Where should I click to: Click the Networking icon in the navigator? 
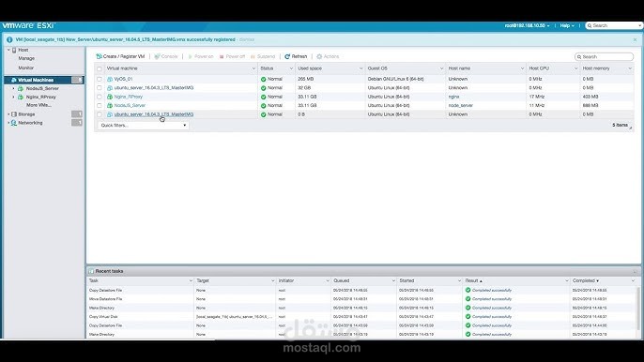point(14,123)
